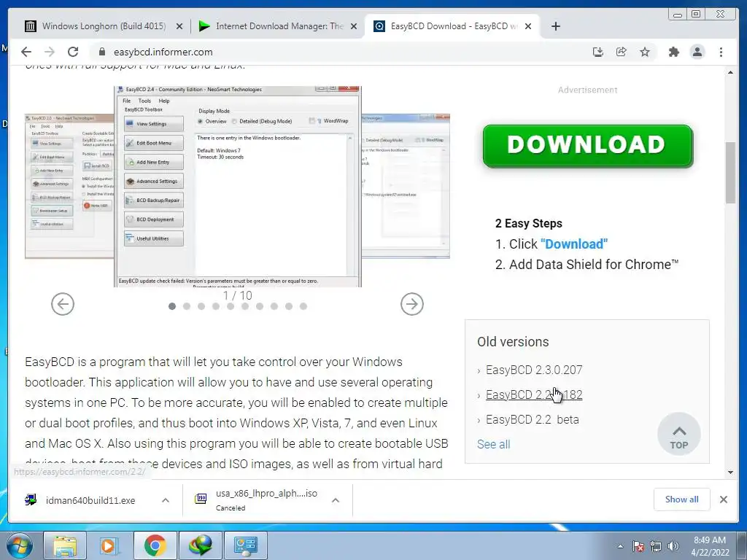Close the EasyBCD Download tab
Screen dimensions: 747x560
click(528, 26)
